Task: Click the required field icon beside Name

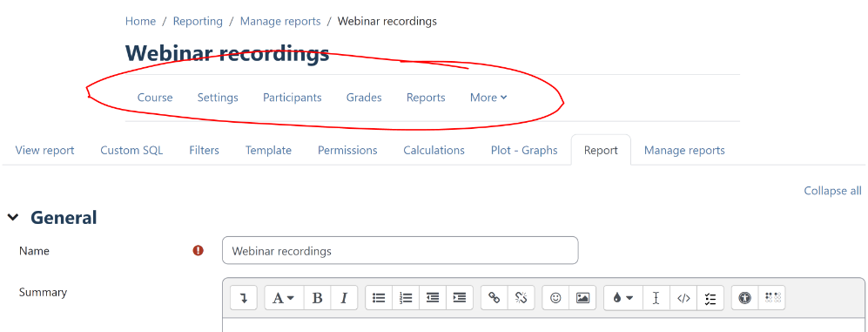Action: (198, 250)
